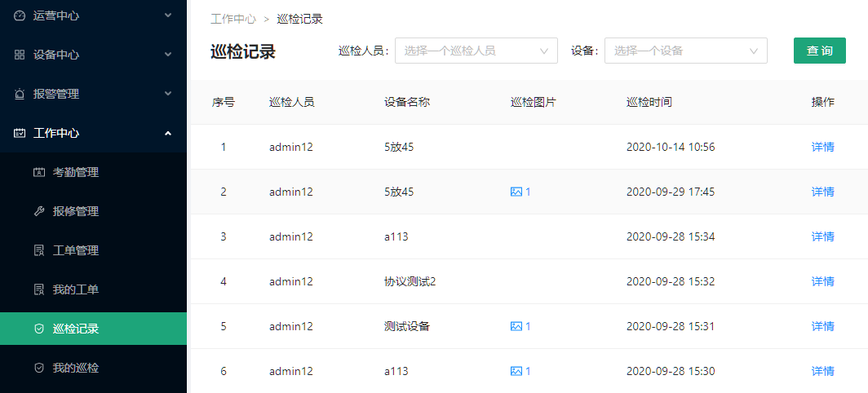The image size is (868, 393).
Task: Collapse the 工作中心 menu chevron
Action: (x=168, y=133)
